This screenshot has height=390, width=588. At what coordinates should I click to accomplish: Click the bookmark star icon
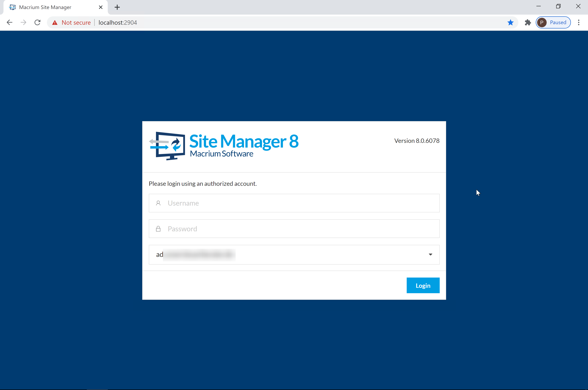pos(510,22)
